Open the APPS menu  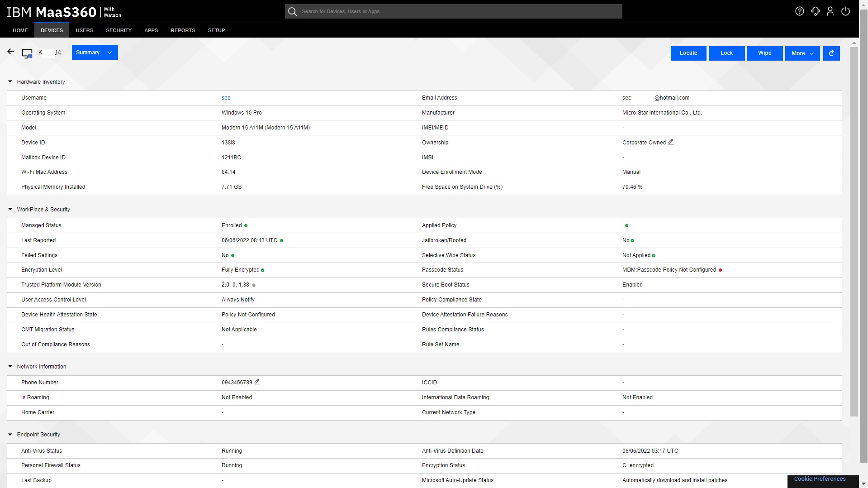click(151, 30)
